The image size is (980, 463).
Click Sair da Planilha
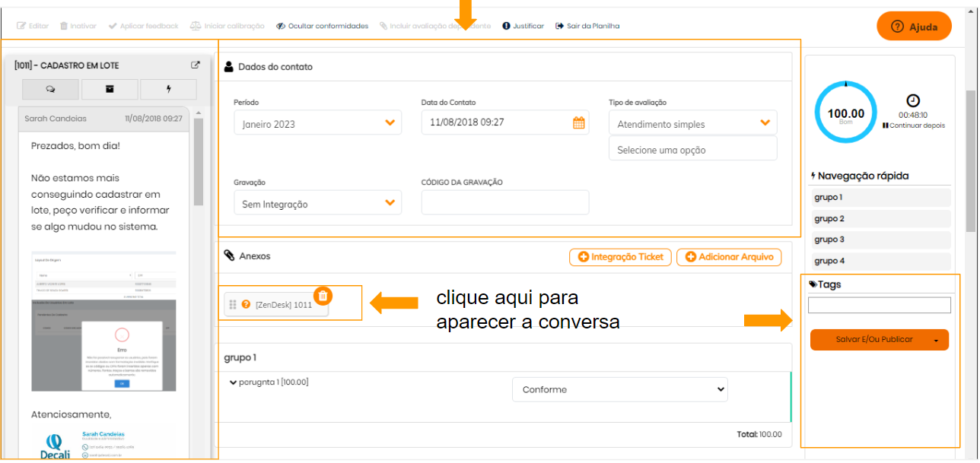coord(587,26)
